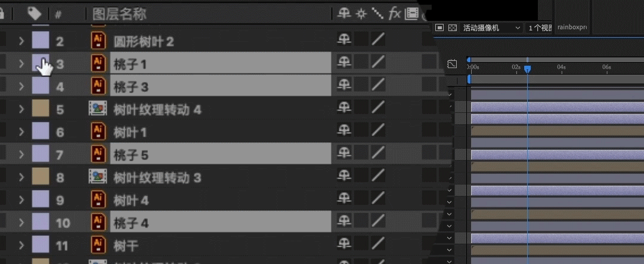Click the region of interest icon in viewer
Viewport: 644px width, 264px height.
pos(439,28)
